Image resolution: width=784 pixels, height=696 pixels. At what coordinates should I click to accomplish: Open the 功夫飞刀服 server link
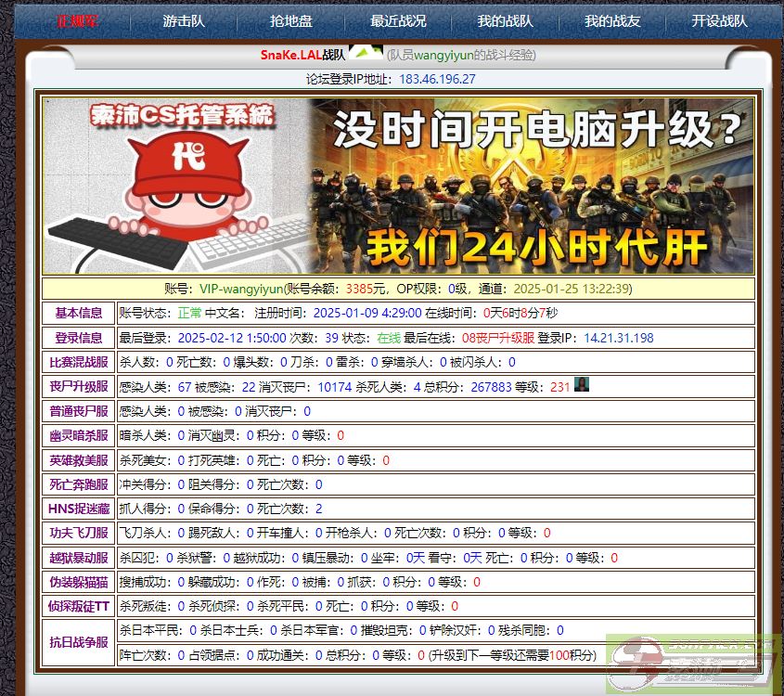(x=79, y=533)
